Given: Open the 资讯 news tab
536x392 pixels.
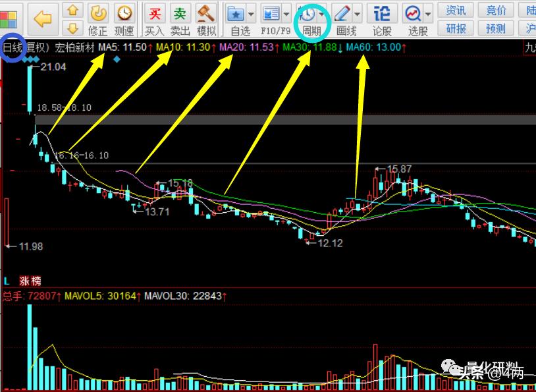Looking at the screenshot, I should [x=456, y=11].
